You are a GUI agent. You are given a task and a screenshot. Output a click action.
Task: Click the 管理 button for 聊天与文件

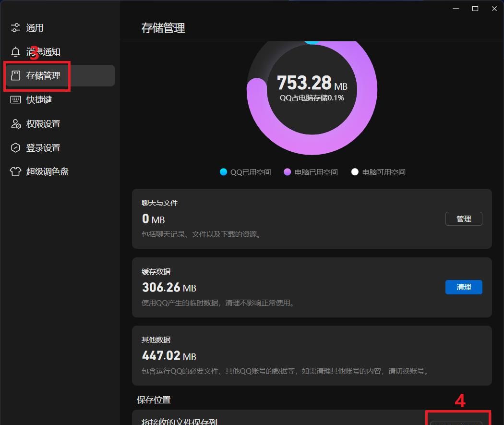coord(463,219)
